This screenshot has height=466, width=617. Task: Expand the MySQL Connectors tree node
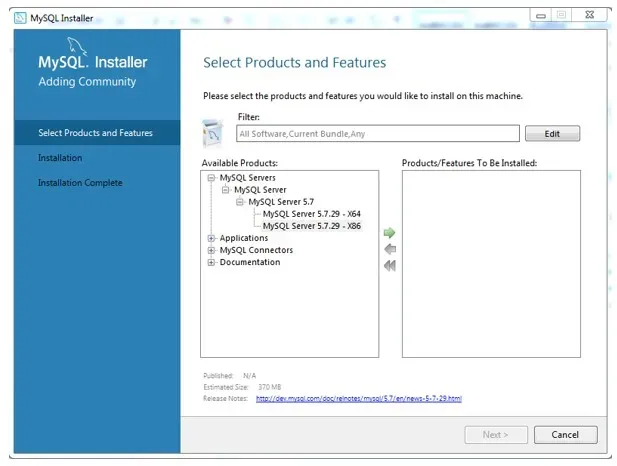(211, 250)
